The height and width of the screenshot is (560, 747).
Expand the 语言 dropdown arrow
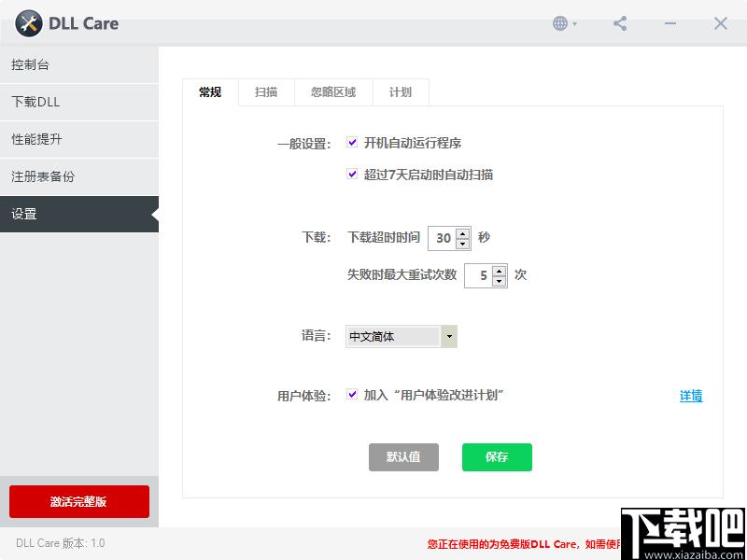coord(449,337)
